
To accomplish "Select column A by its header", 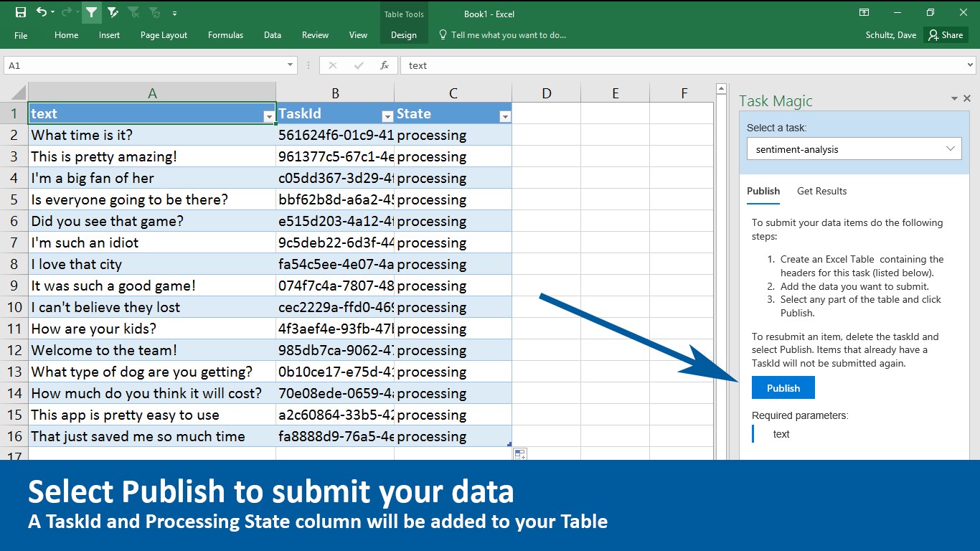I will (x=152, y=93).
